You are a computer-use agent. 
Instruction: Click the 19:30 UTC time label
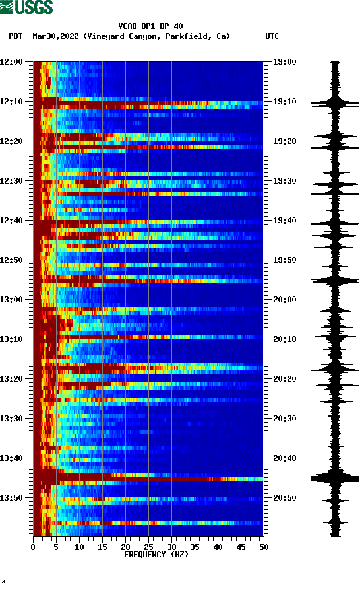point(284,181)
